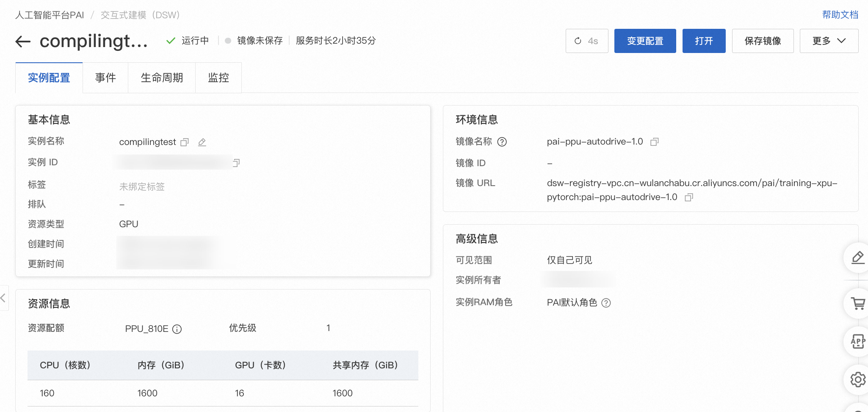Open the floating edit feedback icon
This screenshot has width=868, height=412.
pyautogui.click(x=857, y=258)
